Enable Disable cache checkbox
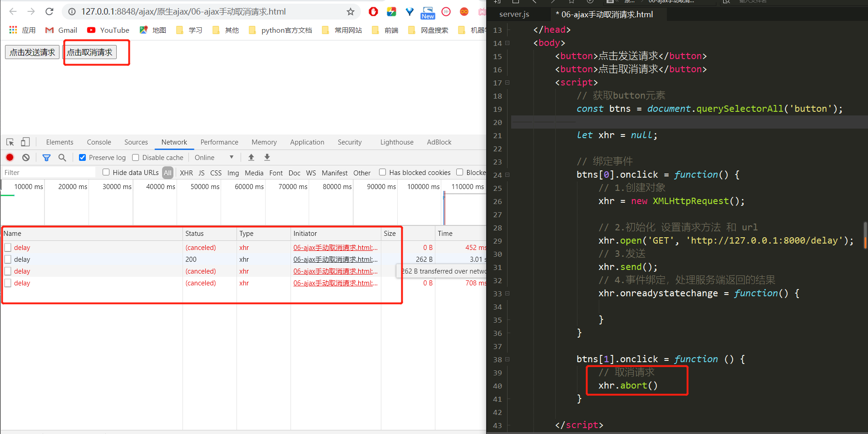 point(135,157)
